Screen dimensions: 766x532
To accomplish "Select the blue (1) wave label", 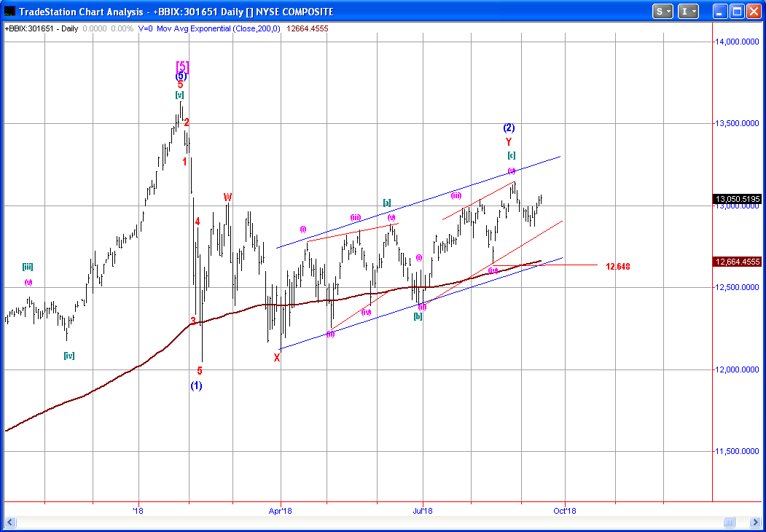I will pyautogui.click(x=196, y=386).
